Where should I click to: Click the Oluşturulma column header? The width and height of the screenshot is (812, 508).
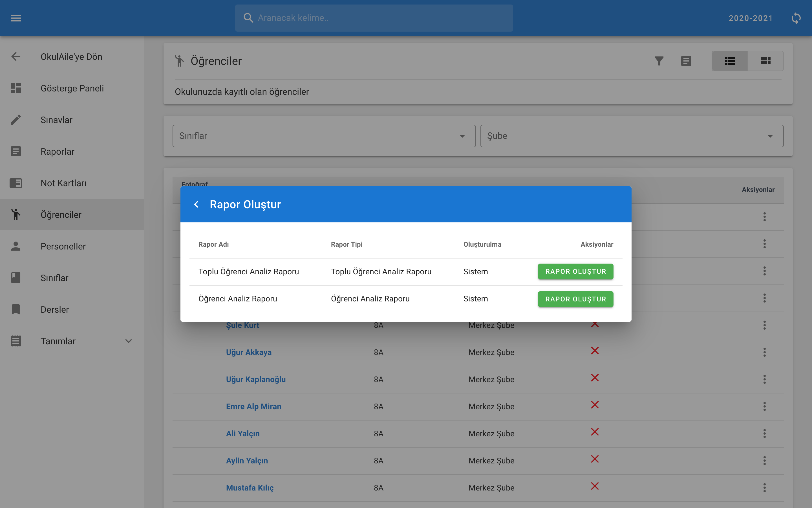click(x=482, y=244)
